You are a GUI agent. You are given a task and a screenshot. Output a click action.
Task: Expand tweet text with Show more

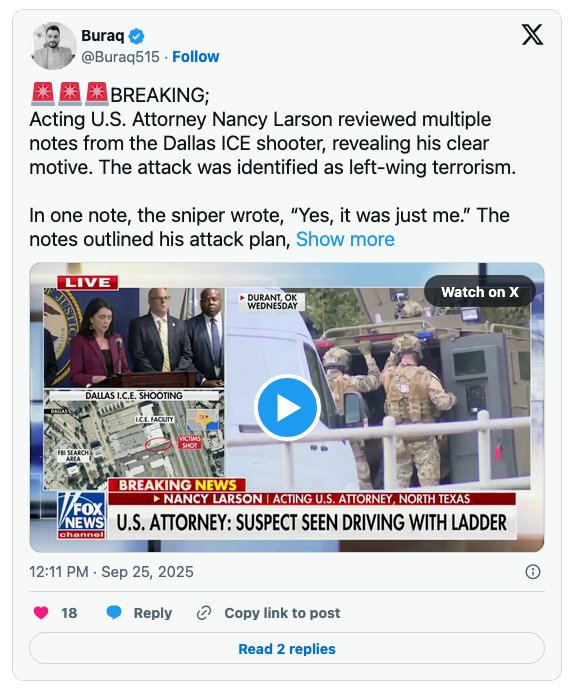345,239
